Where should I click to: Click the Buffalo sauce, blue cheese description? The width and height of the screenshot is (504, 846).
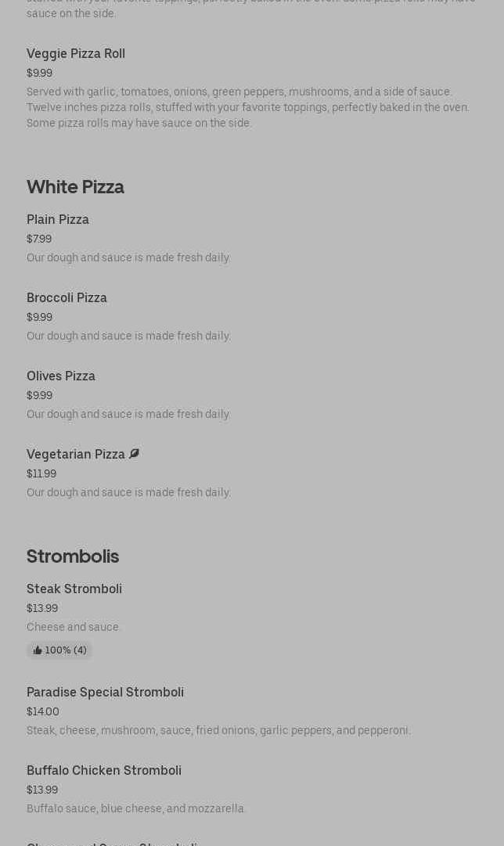point(136,808)
